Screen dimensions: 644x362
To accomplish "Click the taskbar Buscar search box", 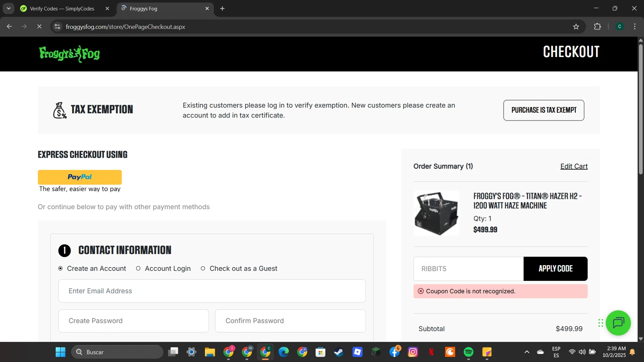I will click(117, 352).
